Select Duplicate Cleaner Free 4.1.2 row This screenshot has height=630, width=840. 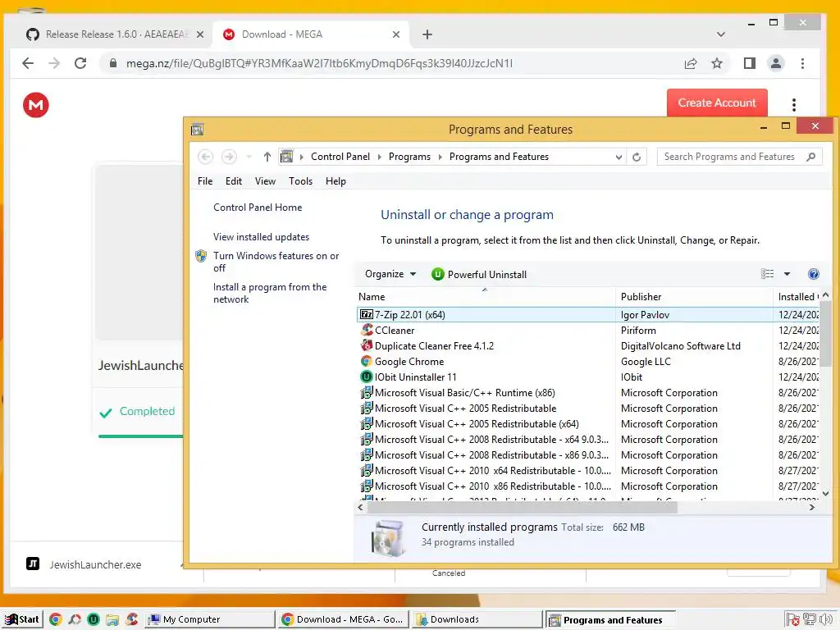coord(587,345)
